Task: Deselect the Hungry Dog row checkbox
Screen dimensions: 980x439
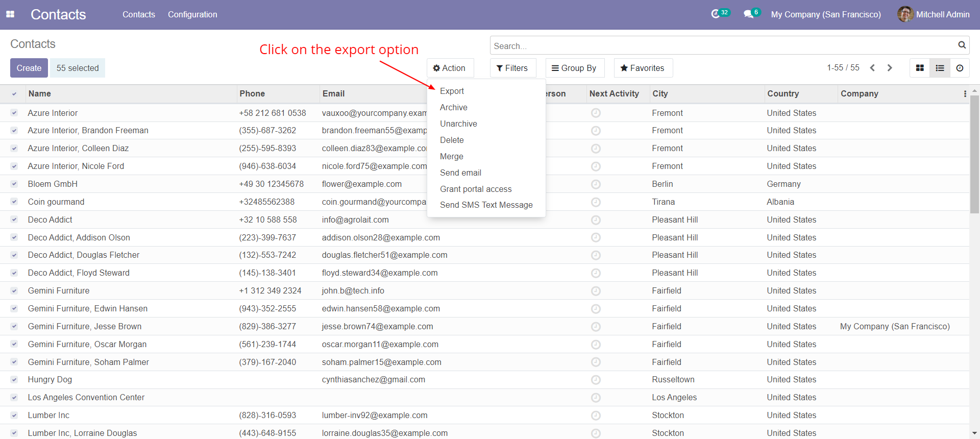Action: [14, 380]
